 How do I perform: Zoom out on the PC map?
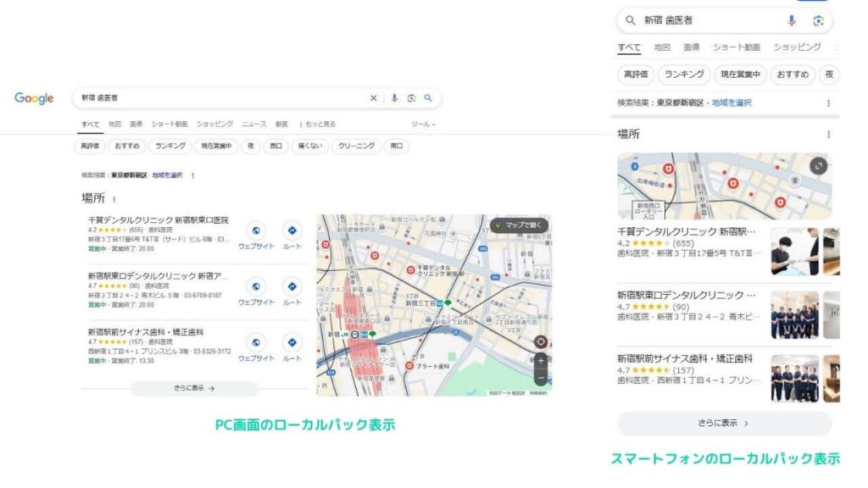[x=541, y=377]
